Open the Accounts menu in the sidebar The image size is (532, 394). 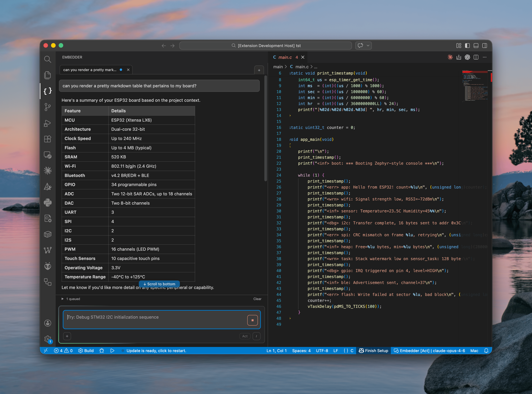coord(48,323)
